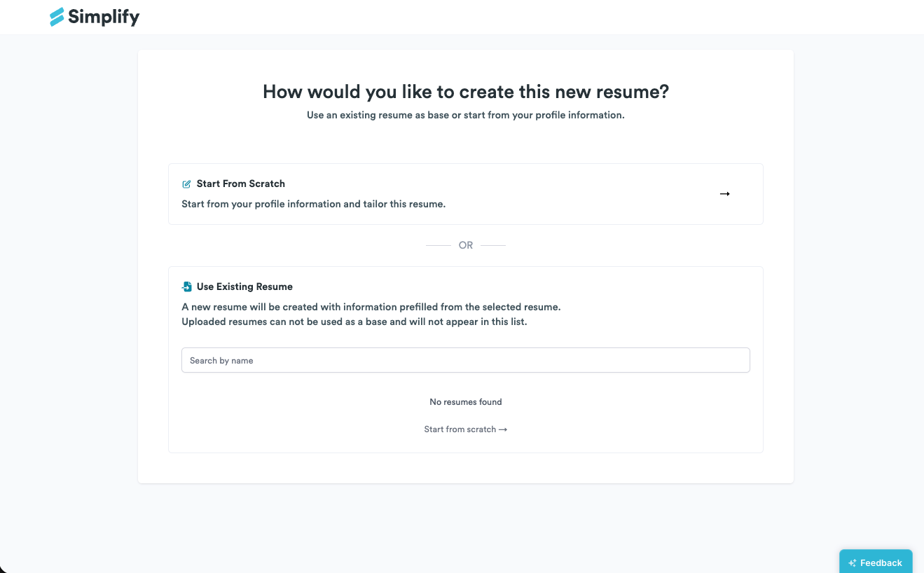This screenshot has height=573, width=924.
Task: Click 'A new resume will be created' text
Action: [x=371, y=307]
